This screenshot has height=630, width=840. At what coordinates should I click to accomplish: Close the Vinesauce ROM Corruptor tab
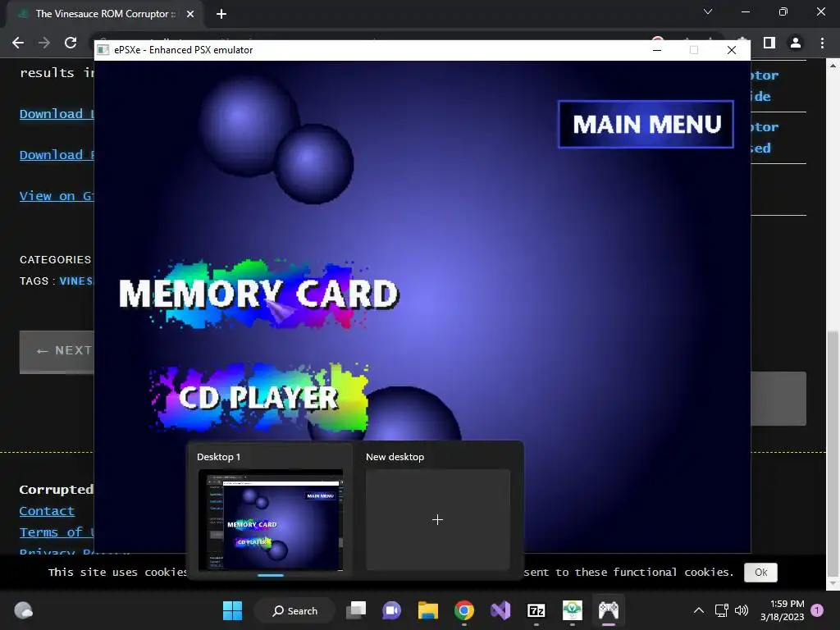pyautogui.click(x=190, y=14)
